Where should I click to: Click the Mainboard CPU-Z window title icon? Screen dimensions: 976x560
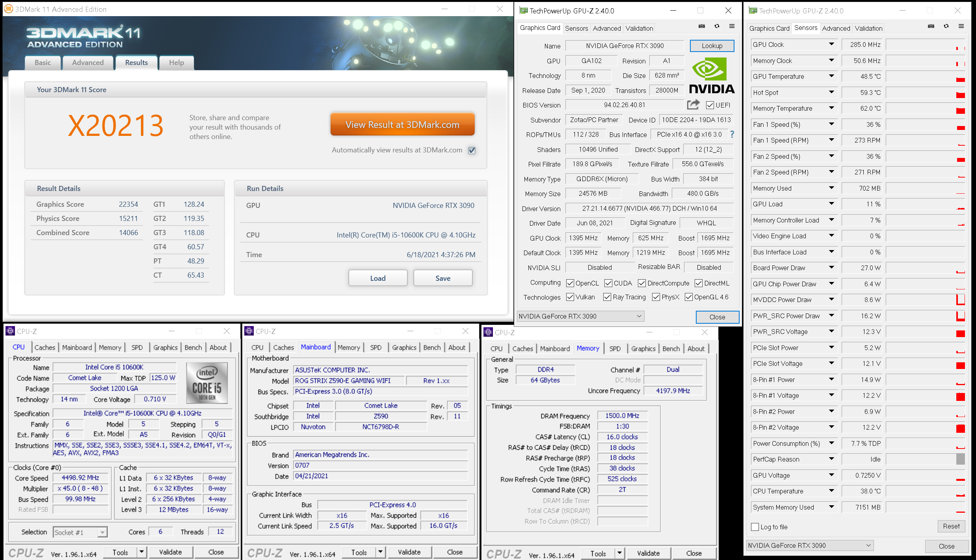(249, 331)
